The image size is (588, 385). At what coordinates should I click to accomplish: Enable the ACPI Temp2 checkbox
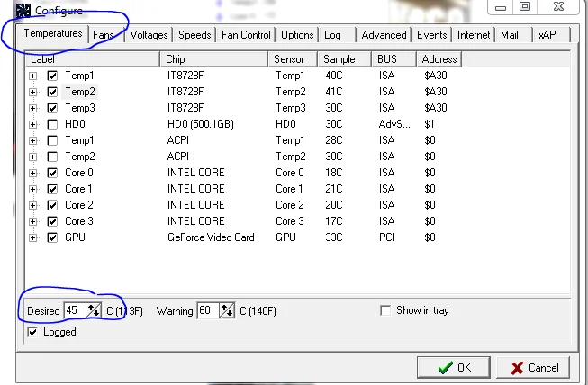tap(52, 157)
